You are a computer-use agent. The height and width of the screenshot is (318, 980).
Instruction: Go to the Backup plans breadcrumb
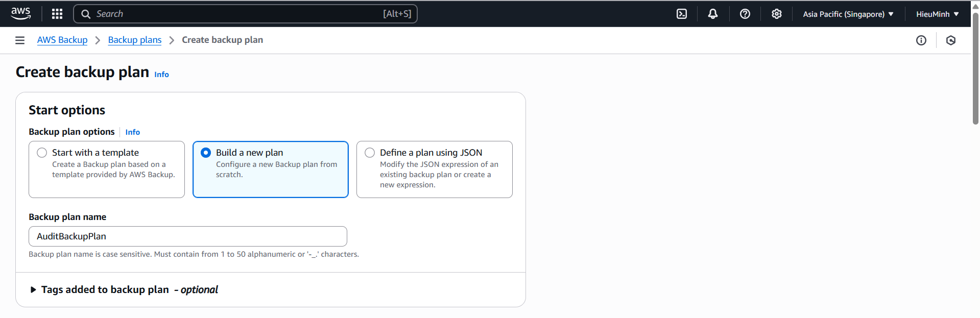[135, 40]
